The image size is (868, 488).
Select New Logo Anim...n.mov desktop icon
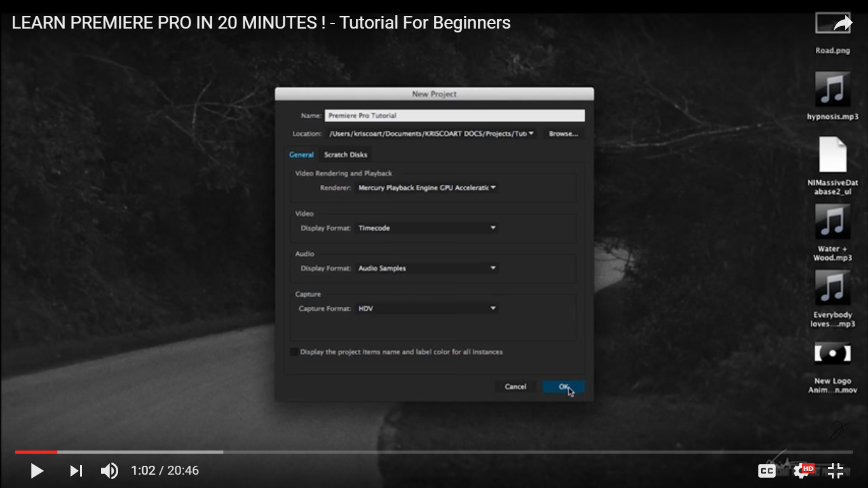pyautogui.click(x=832, y=353)
